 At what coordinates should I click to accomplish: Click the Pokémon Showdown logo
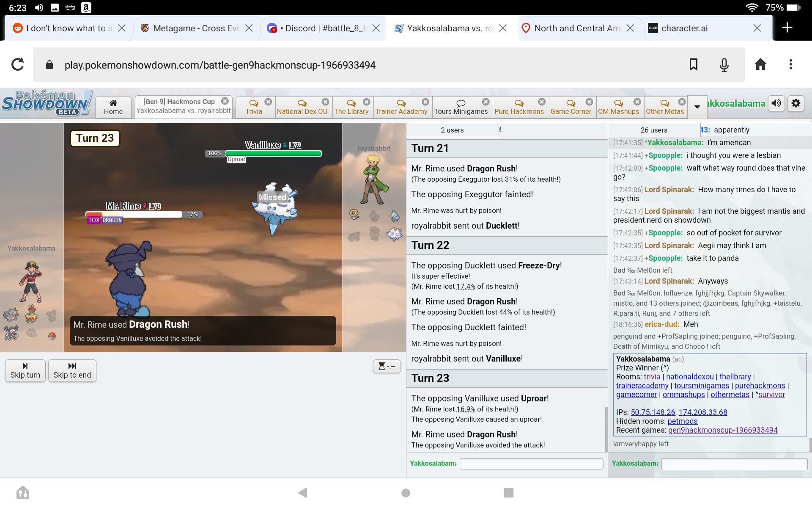coord(47,103)
